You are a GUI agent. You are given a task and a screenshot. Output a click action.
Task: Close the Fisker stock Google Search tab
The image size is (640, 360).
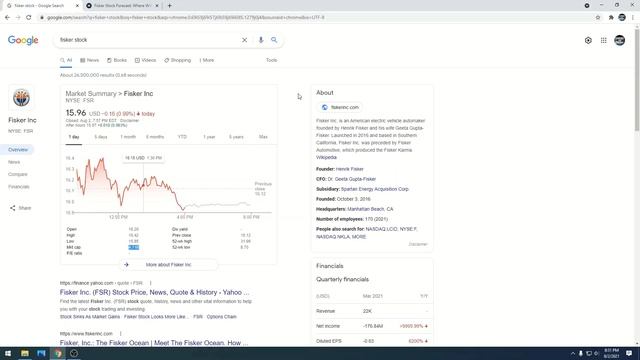tap(77, 6)
